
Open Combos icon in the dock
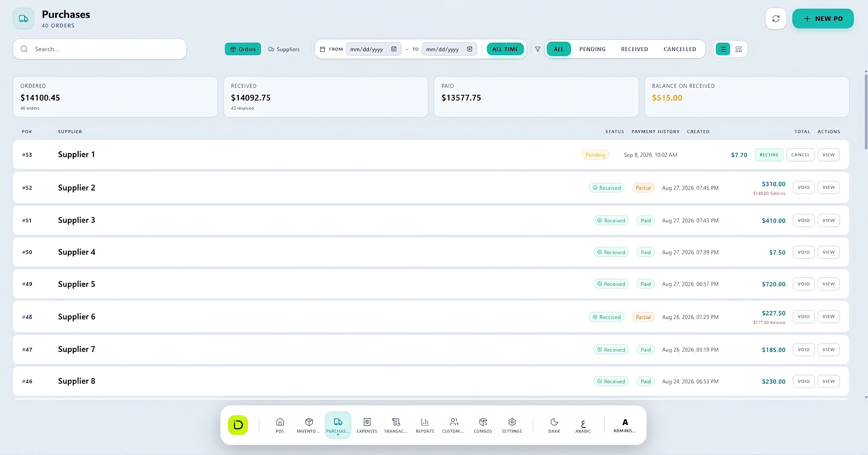click(x=483, y=425)
